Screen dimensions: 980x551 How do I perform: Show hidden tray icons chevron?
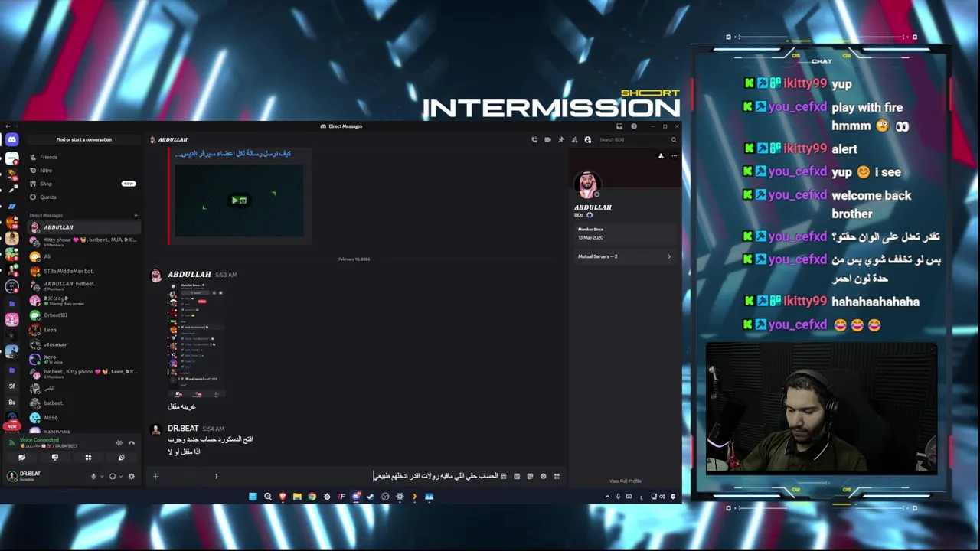pyautogui.click(x=607, y=497)
